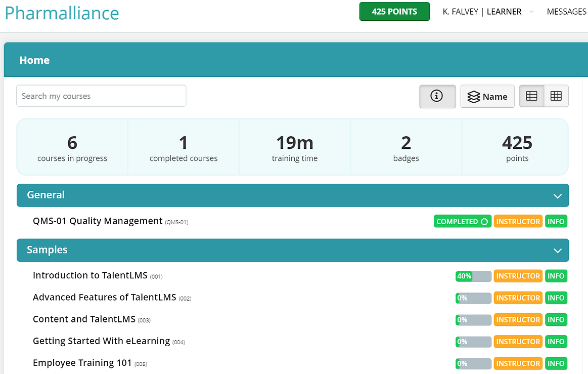The image size is (588, 374).
Task: Click progress bar for Employee Training 101
Action: 473,363
